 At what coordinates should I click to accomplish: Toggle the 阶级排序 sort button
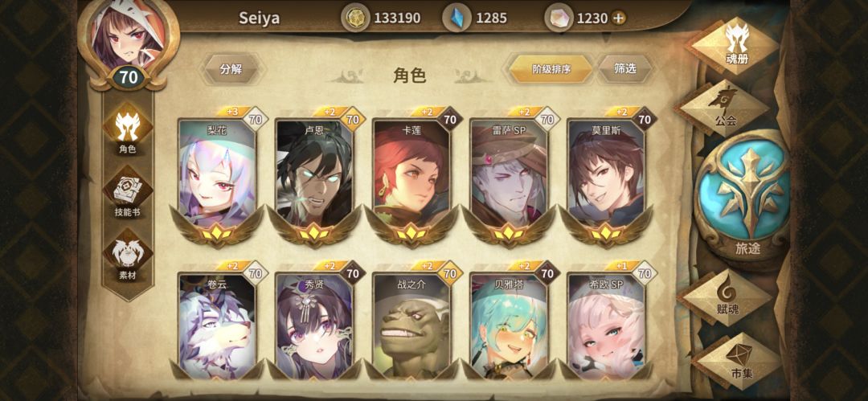point(551,69)
